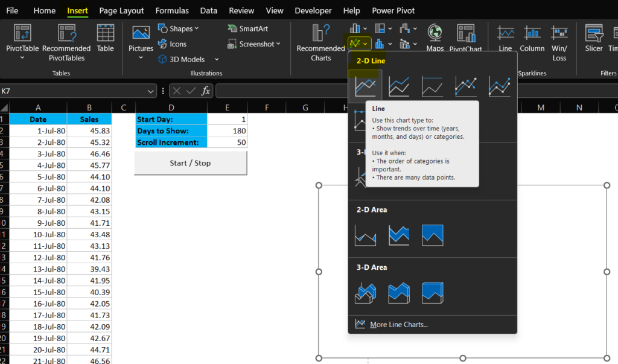This screenshot has width=618, height=364.
Task: Click the formula bar cancel X icon
Action: pyautogui.click(x=177, y=91)
